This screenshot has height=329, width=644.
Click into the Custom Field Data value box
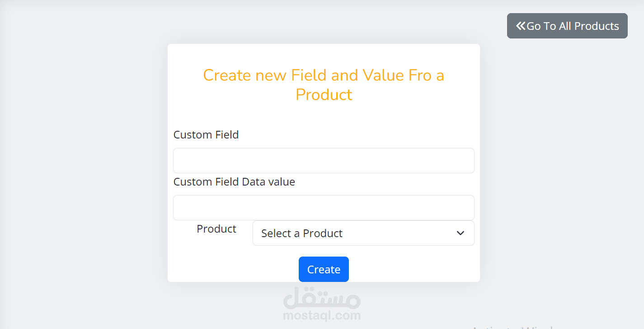tap(324, 208)
